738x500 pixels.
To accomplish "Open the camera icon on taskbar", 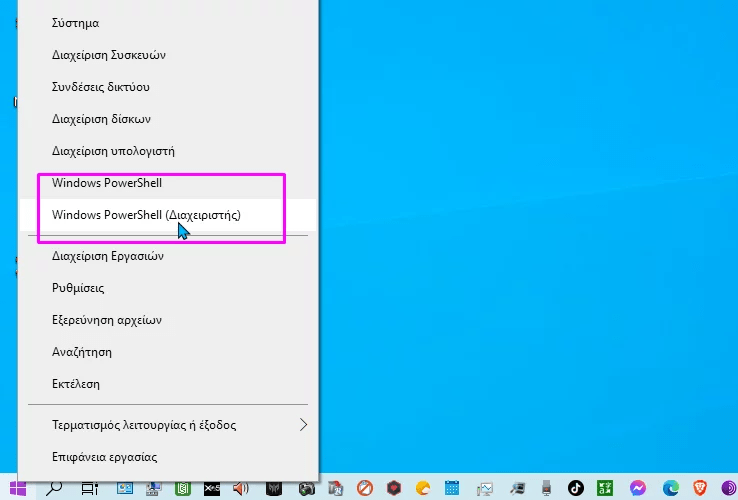I will [x=306, y=488].
